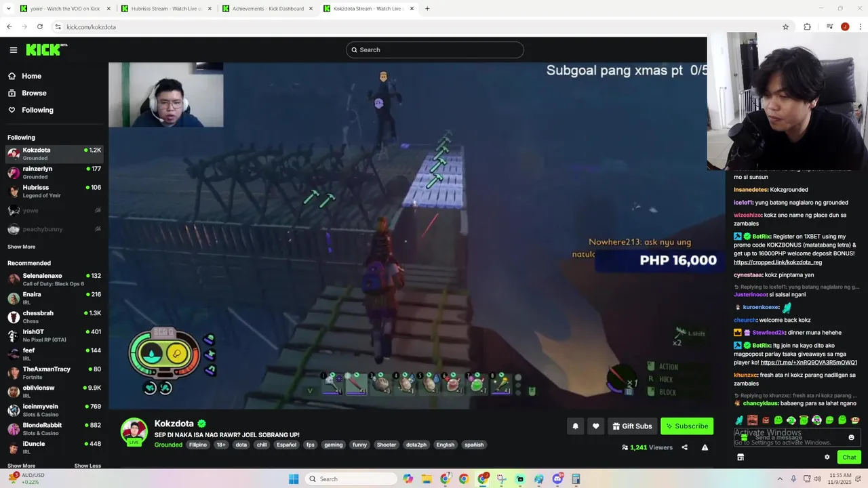Screen dimensions: 868x488
Task: Open recommended channel chessbrah
Action: [54, 317]
